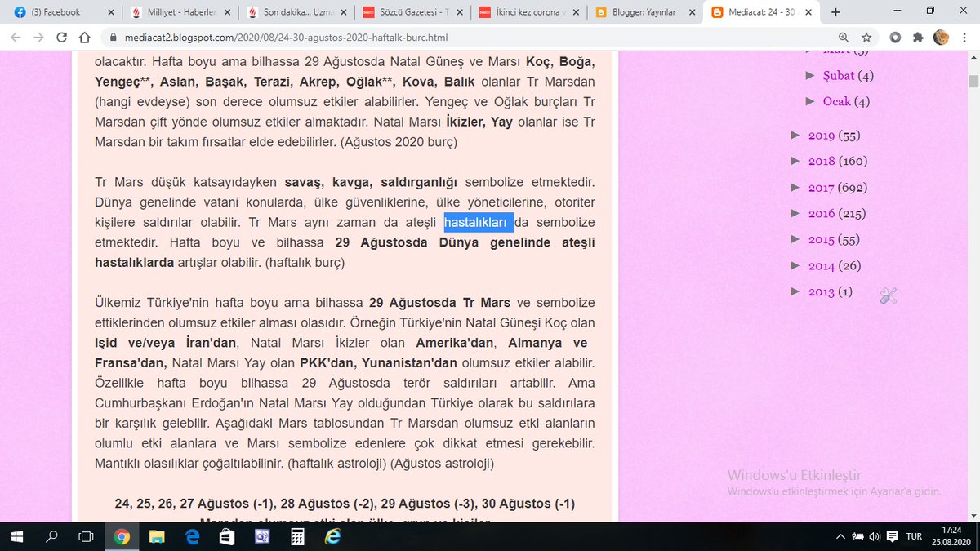Open the 2019 archive link

click(822, 136)
